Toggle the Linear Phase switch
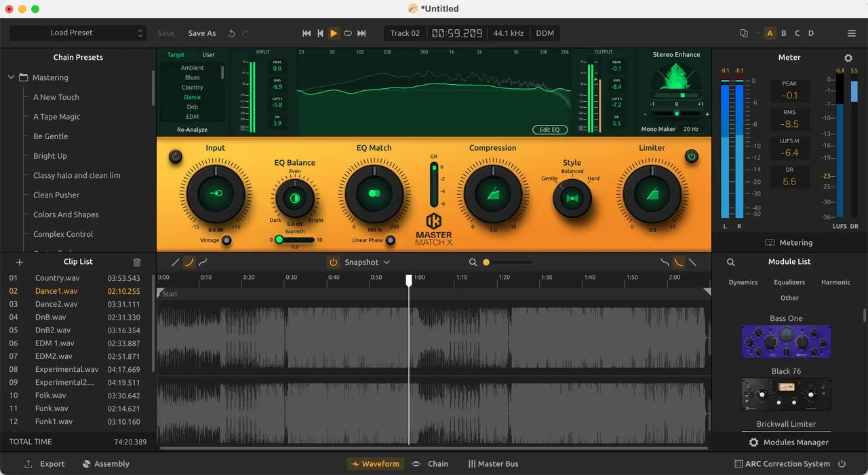Screen dimensions: 868x475 coord(391,240)
